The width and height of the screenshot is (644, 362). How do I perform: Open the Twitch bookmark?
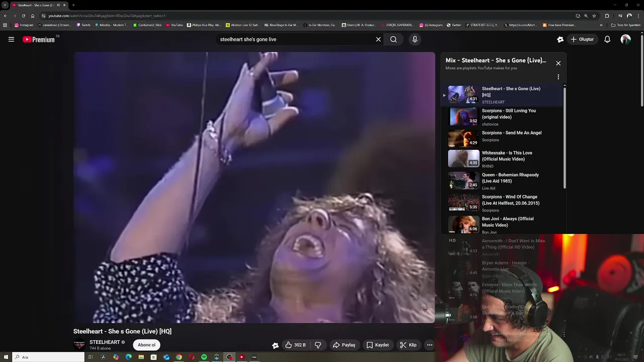pyautogui.click(x=84, y=25)
